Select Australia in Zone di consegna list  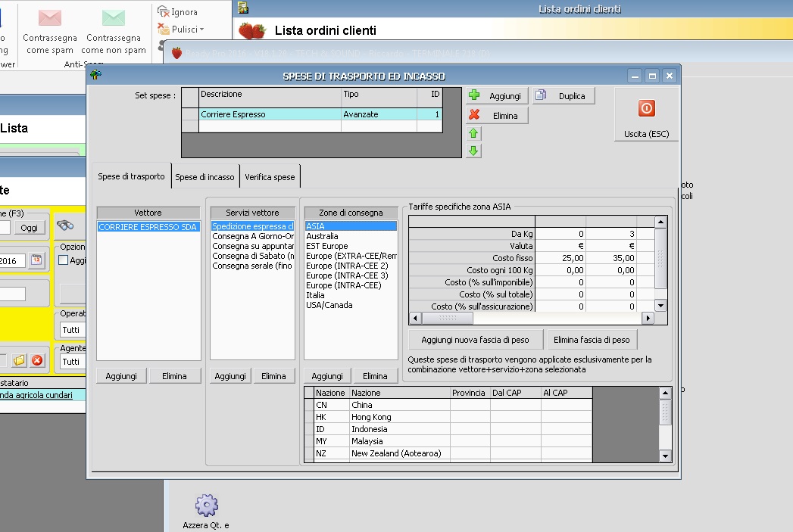pos(322,236)
